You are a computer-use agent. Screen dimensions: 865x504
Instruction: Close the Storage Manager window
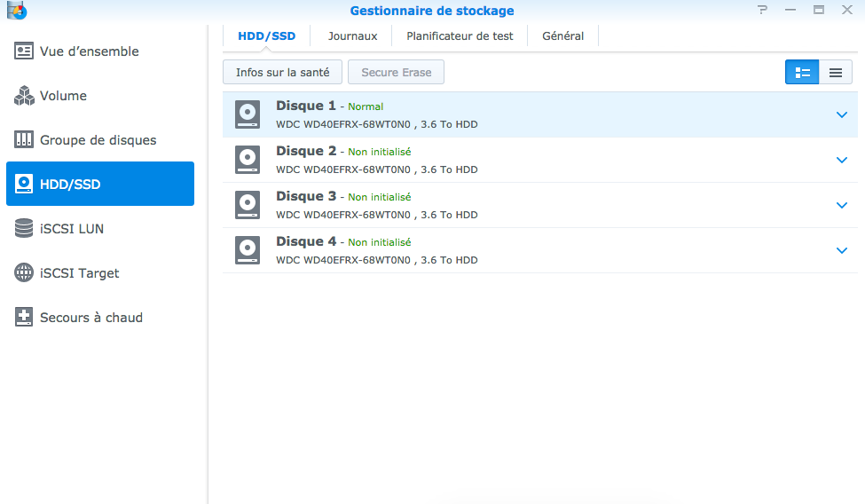[x=847, y=10]
